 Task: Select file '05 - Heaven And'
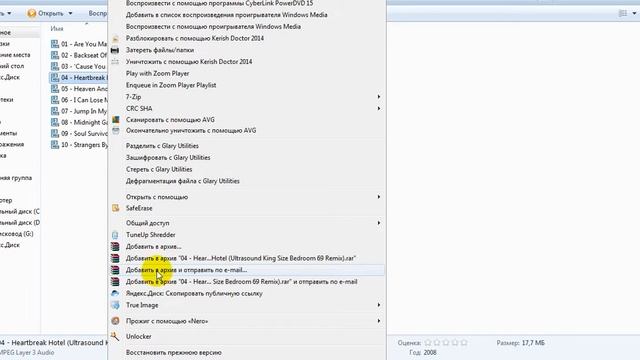79,89
